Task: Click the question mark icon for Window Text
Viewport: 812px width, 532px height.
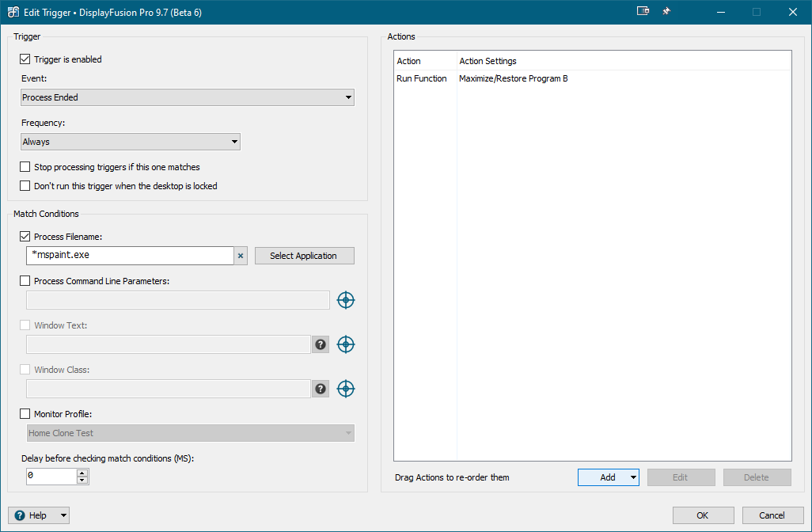Action: (x=321, y=344)
